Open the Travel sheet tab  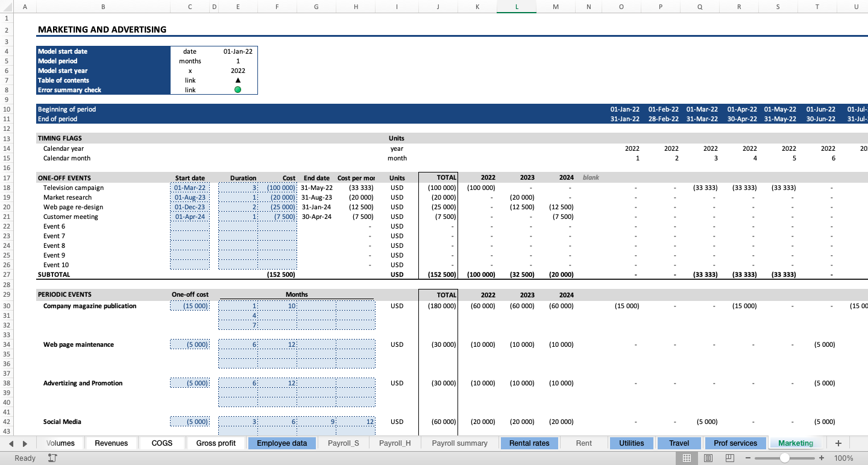click(x=679, y=443)
